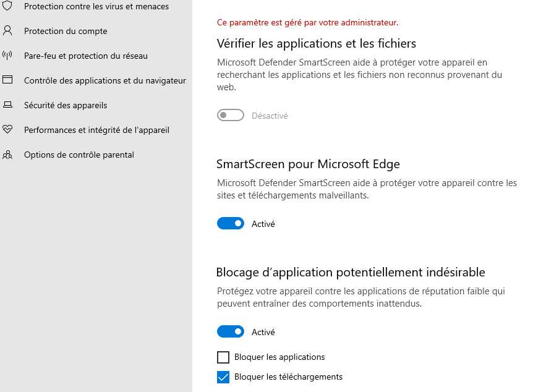The image size is (533, 392).
Task: Open Protection contre les virus et menaces
Action: coord(96,6)
